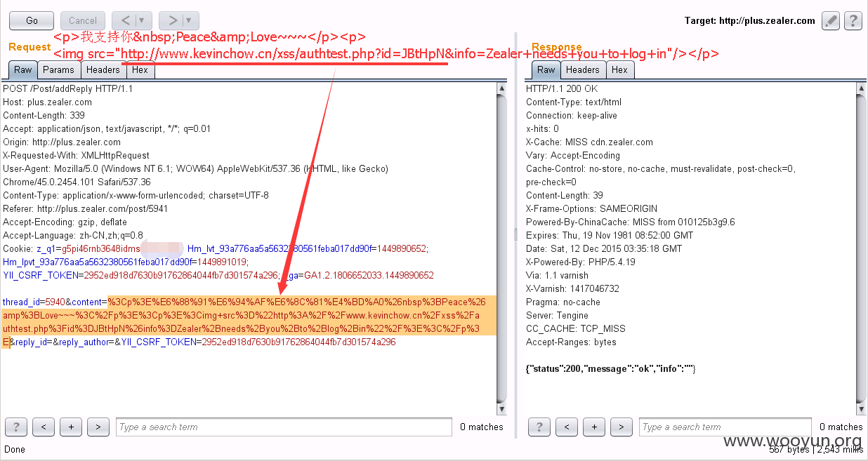
Task: Click the POST /Post/addReply request line
Action: pos(67,89)
